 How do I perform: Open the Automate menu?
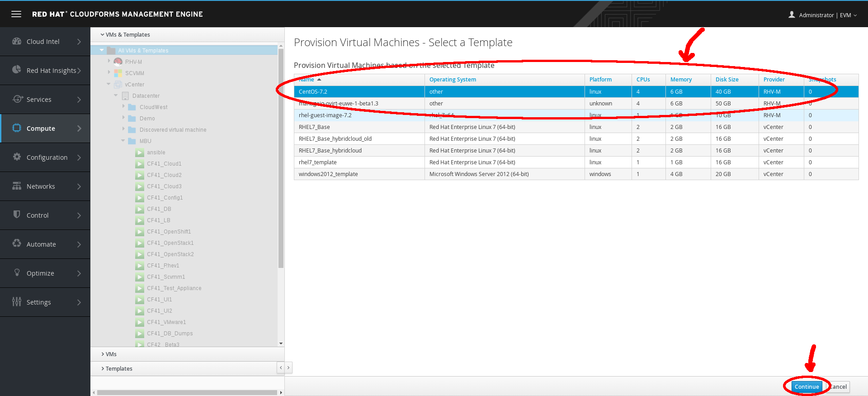45,244
